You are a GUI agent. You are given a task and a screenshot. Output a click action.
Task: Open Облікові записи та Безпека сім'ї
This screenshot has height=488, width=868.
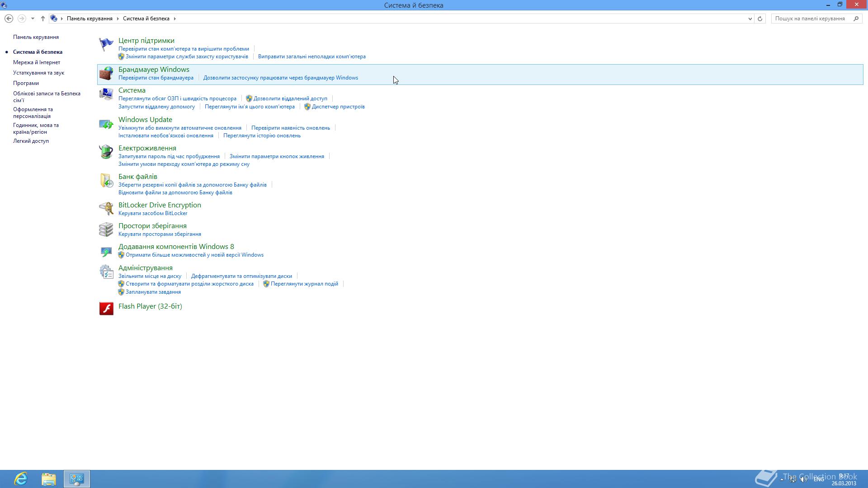tap(47, 97)
